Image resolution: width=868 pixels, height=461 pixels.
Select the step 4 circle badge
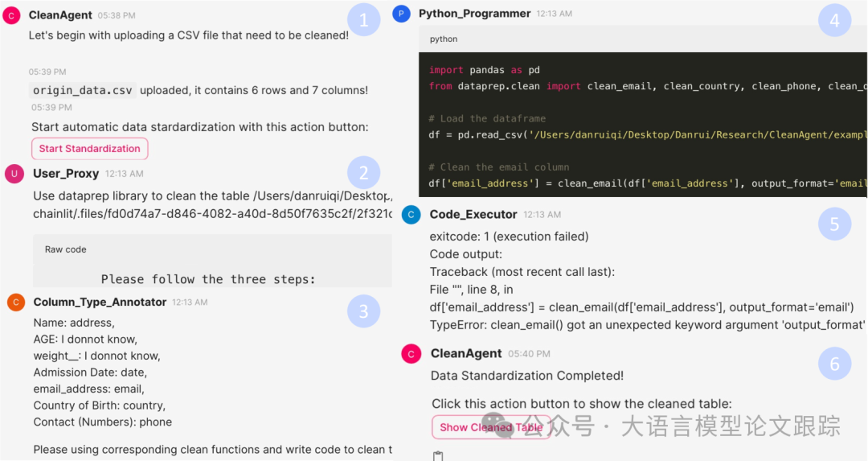[834, 20]
